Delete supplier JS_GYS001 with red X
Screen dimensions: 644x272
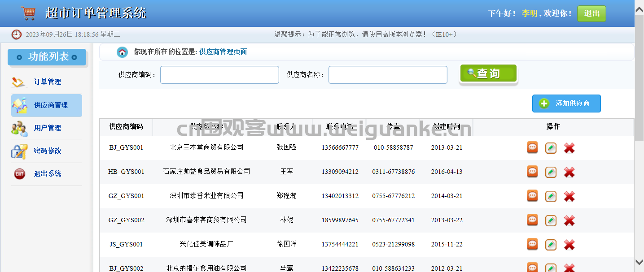point(569,245)
